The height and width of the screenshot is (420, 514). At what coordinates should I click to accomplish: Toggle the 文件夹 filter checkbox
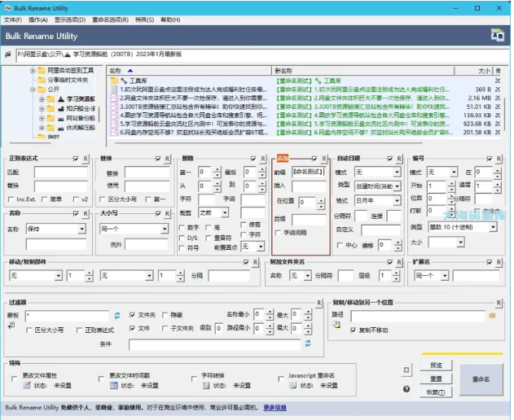132,314
